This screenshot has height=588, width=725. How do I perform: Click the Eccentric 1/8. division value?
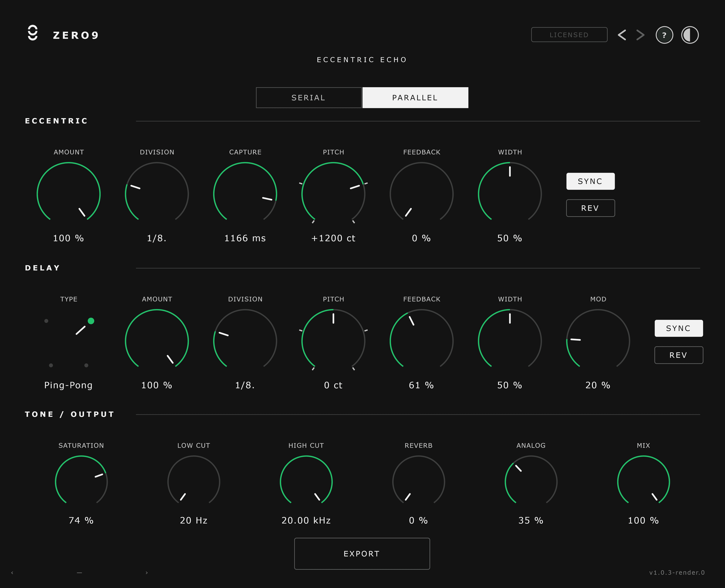pos(157,238)
